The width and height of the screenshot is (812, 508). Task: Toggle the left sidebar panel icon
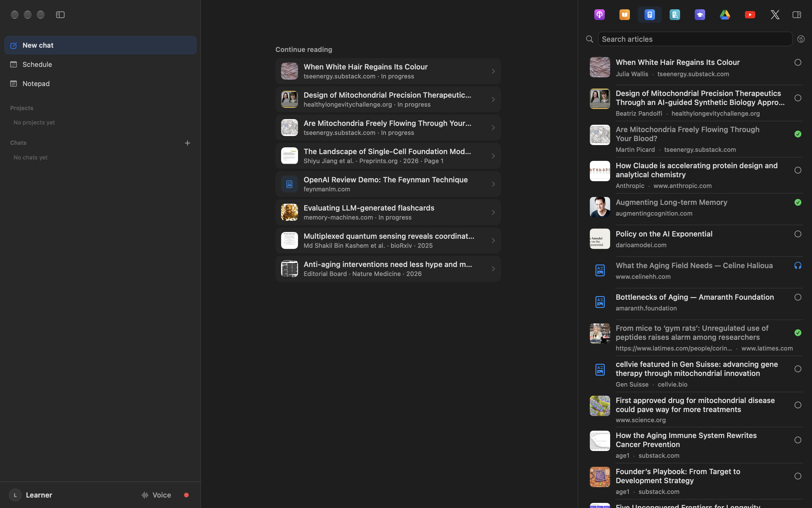tap(60, 15)
